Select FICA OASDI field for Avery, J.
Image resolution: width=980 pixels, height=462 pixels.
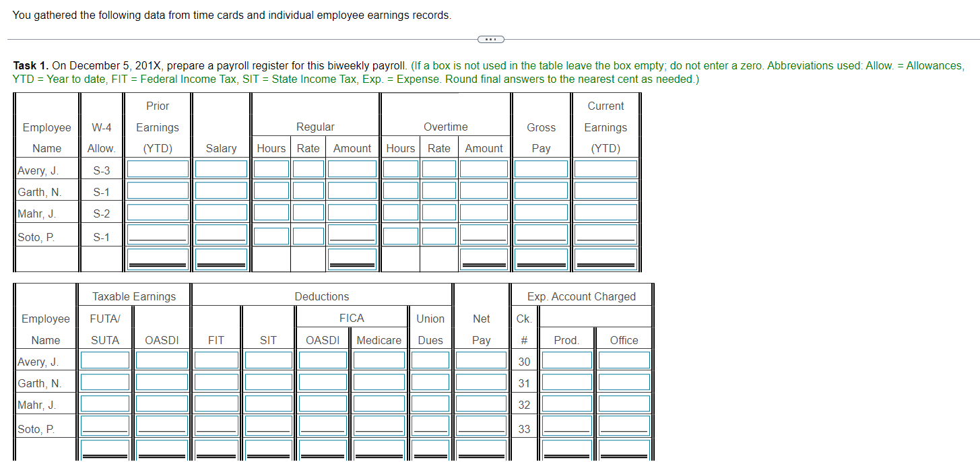pos(322,359)
